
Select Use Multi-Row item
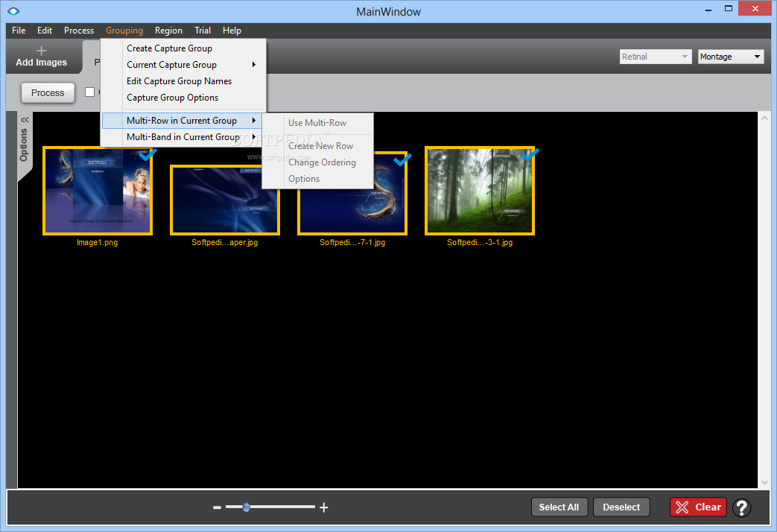click(x=317, y=122)
